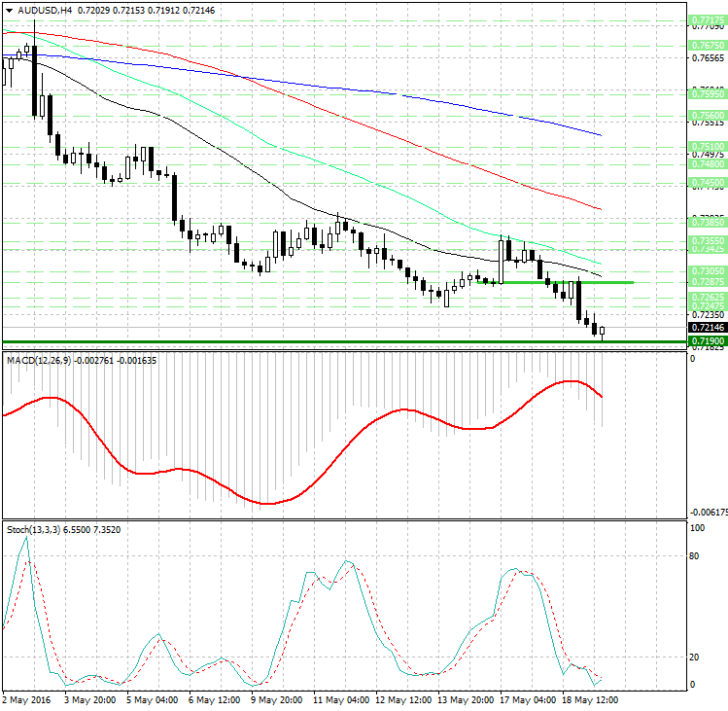Click the Stochastic scale level 100

point(697,528)
